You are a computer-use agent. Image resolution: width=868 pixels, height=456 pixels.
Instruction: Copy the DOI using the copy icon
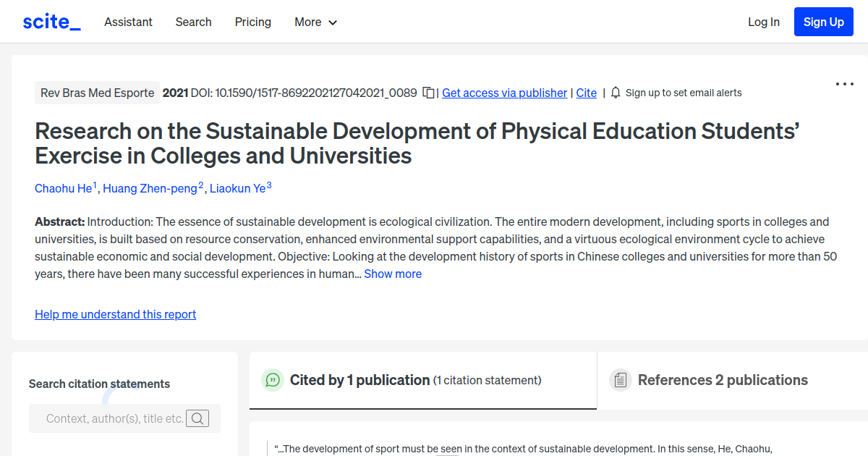tap(427, 93)
